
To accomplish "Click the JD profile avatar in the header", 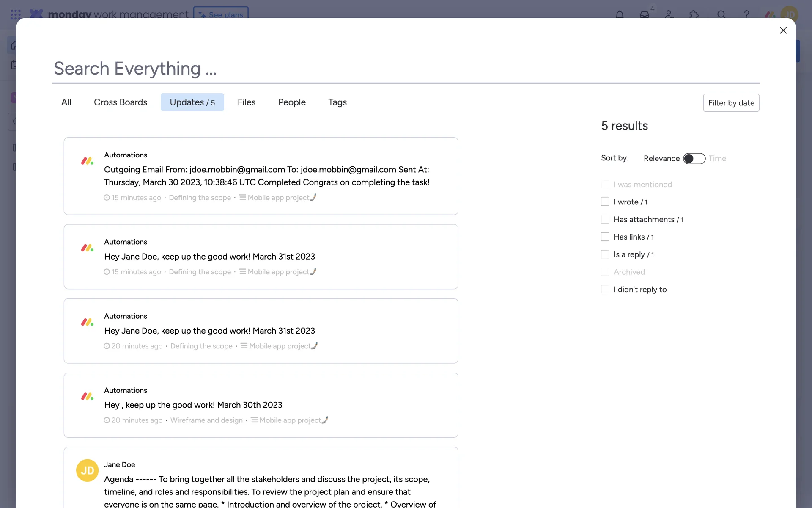I will point(789,14).
